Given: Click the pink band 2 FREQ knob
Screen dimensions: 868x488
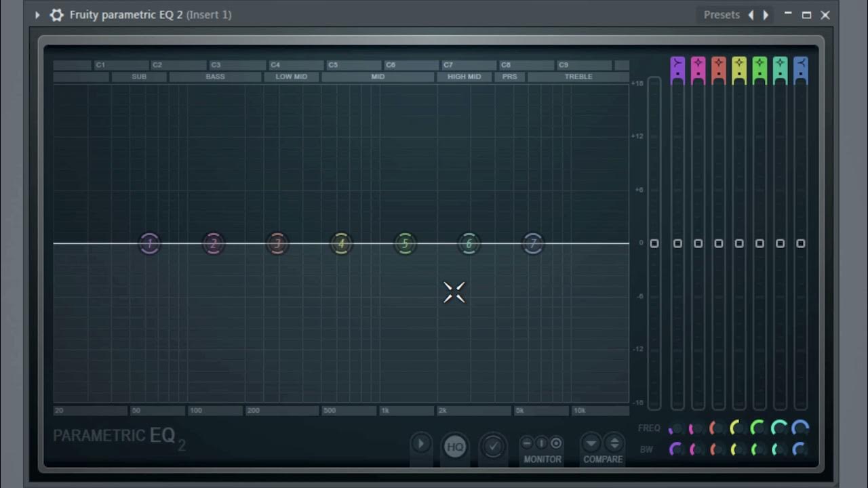Looking at the screenshot, I should (696, 429).
